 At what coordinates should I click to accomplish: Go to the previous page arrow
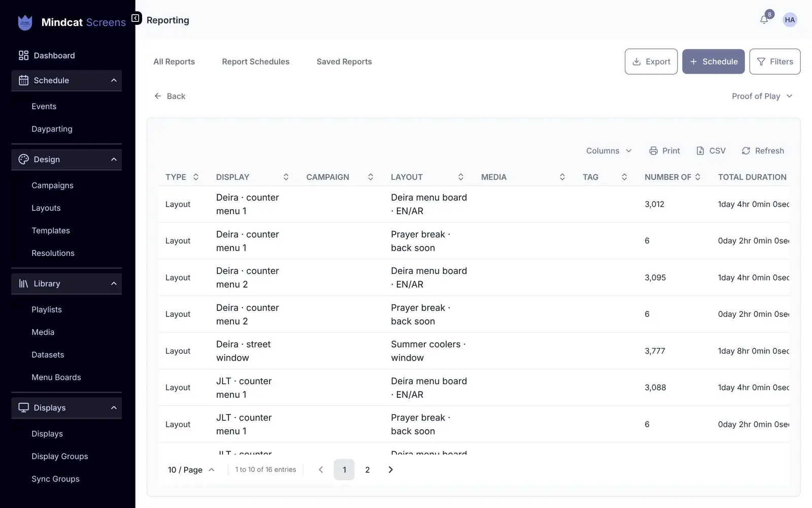coord(321,470)
